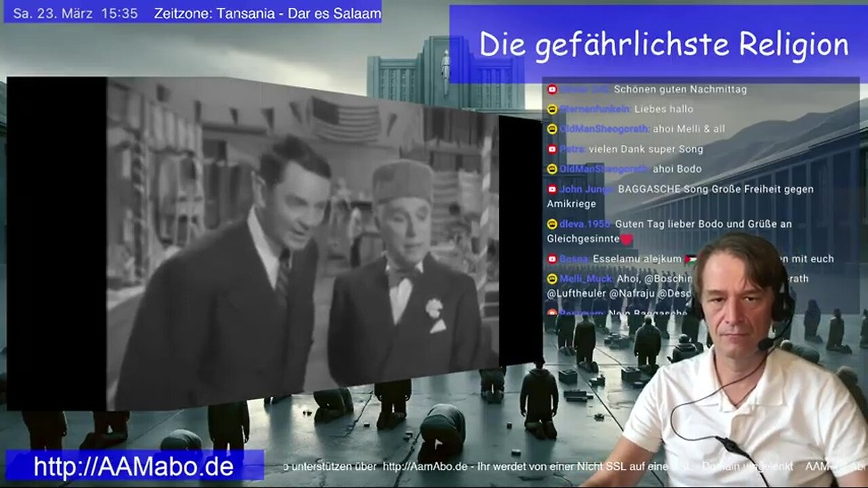The width and height of the screenshot is (868, 488).
Task: Click username John Junge in chat
Action: tap(587, 190)
